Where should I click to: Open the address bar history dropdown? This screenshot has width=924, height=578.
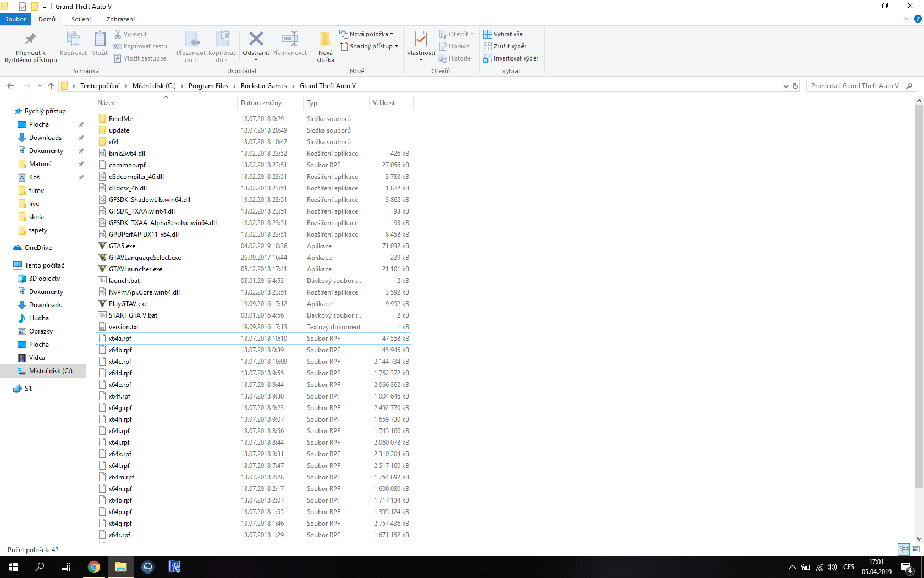click(785, 86)
